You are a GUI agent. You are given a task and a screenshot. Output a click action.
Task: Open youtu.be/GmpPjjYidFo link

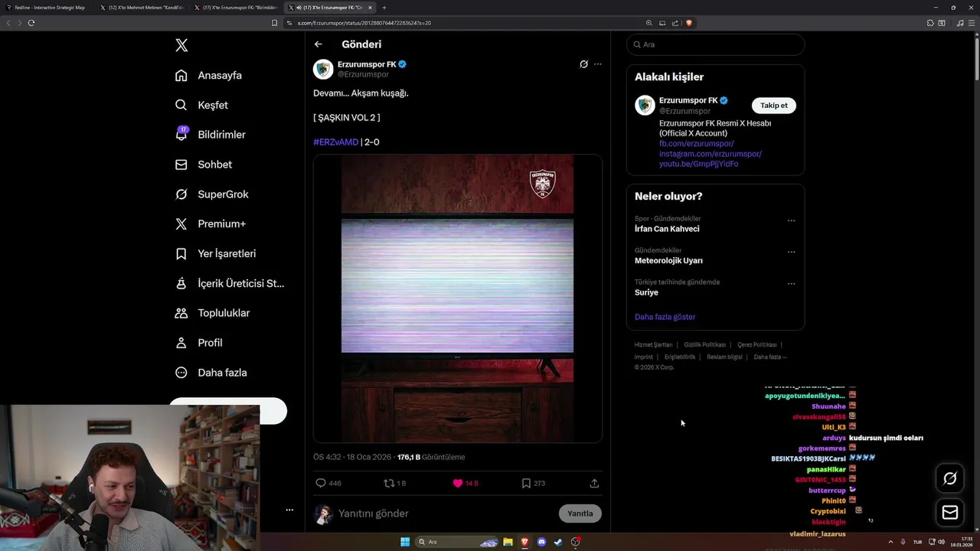(x=699, y=164)
